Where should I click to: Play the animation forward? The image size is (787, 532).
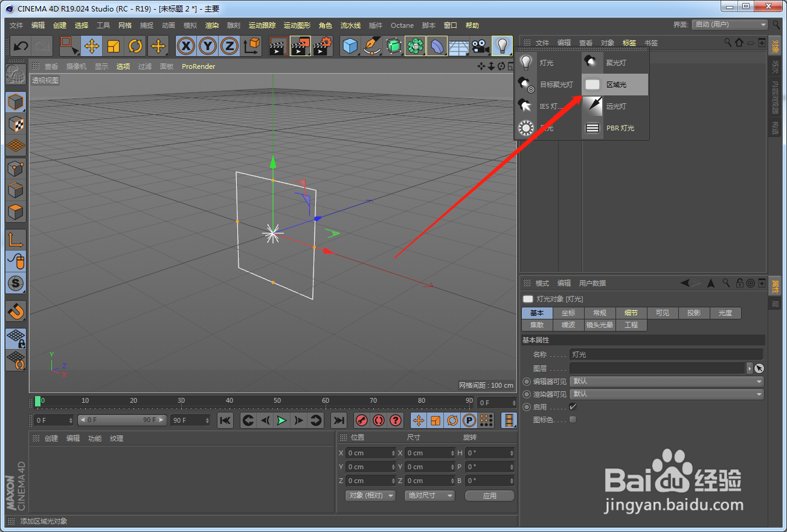click(281, 420)
